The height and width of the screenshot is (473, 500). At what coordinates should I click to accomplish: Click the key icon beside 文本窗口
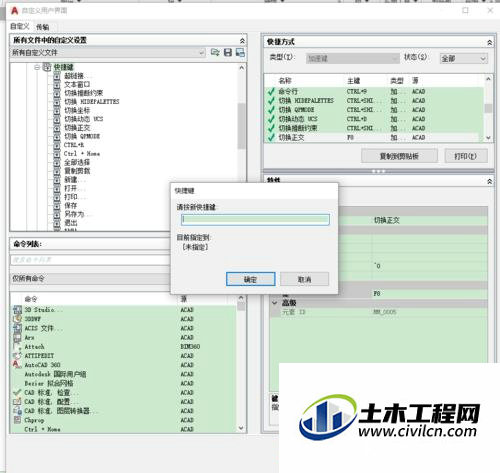pyautogui.click(x=57, y=84)
